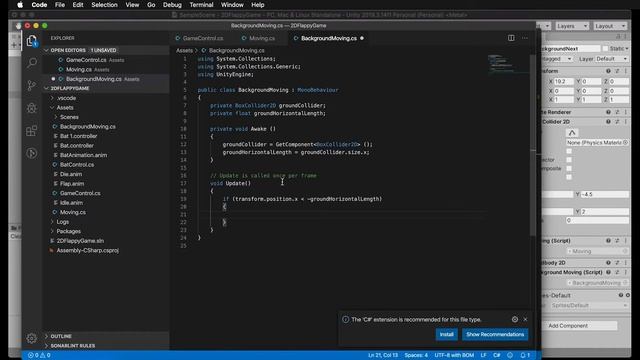Collapse the Open Editors section

pos(46,50)
